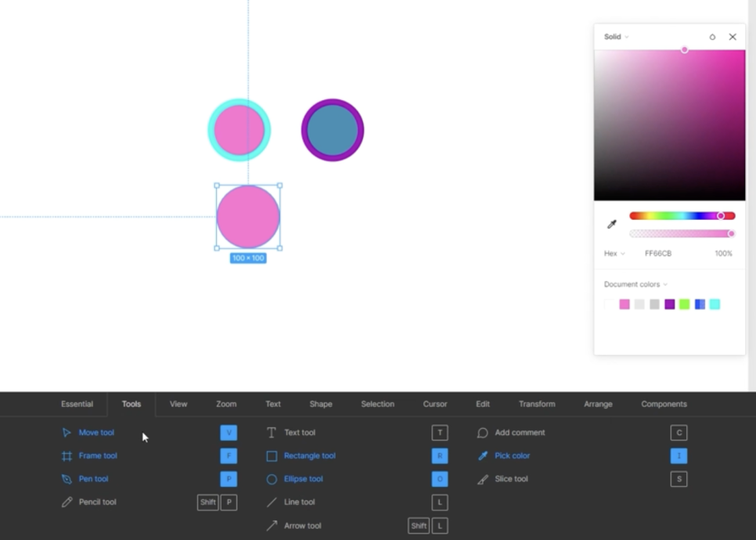Screen dimensions: 756x540
Task: Pick the purple document color swatch
Action: tap(669, 304)
